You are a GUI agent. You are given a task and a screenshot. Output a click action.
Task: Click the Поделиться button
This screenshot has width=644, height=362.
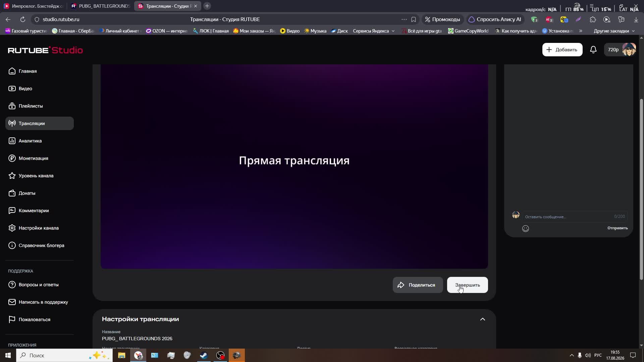click(x=418, y=285)
